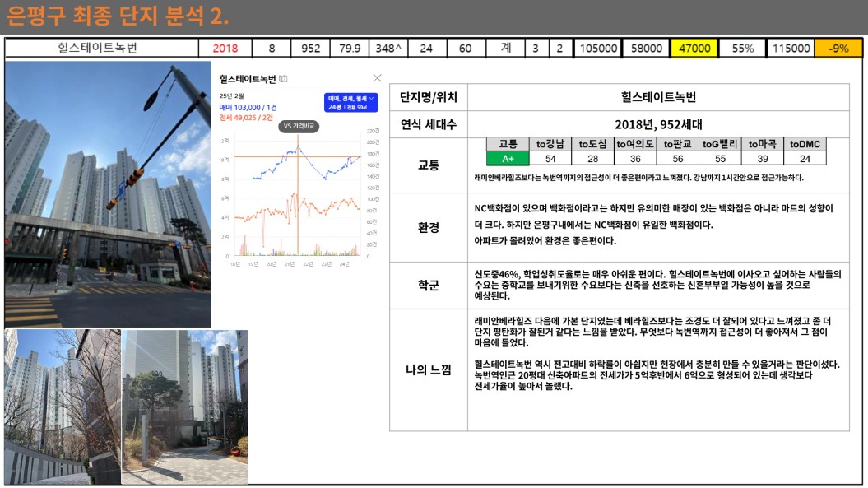The height and width of the screenshot is (488, 868).
Task: Select the 24 value under toDMC
Action: coord(805,159)
